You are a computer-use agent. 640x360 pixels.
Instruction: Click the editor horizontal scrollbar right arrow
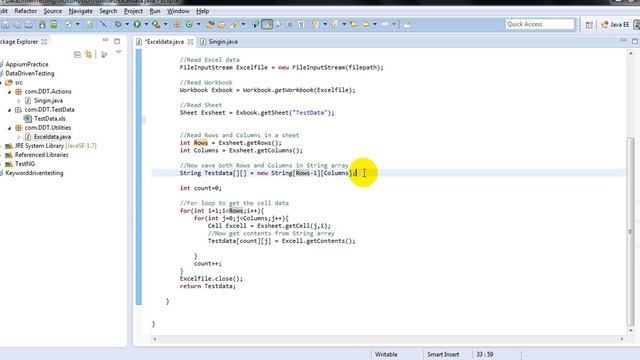pyautogui.click(x=622, y=339)
